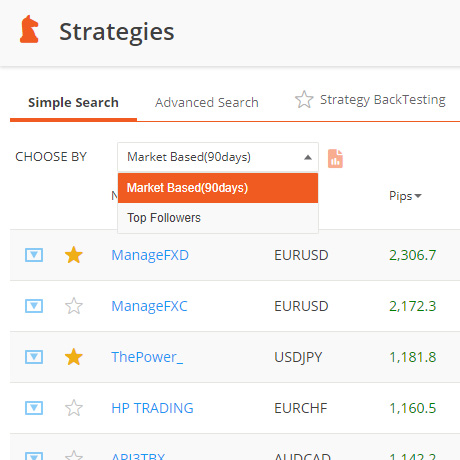
Task: Collapse the Market Based(90days) combo box
Action: click(x=218, y=157)
